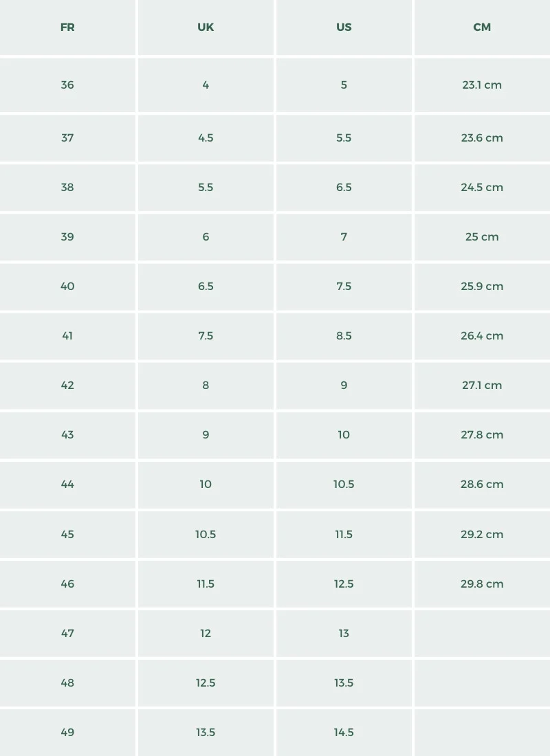Screen dimensions: 550x756
Task: Select the 24.5 cm measurement cell
Action: 482,187
